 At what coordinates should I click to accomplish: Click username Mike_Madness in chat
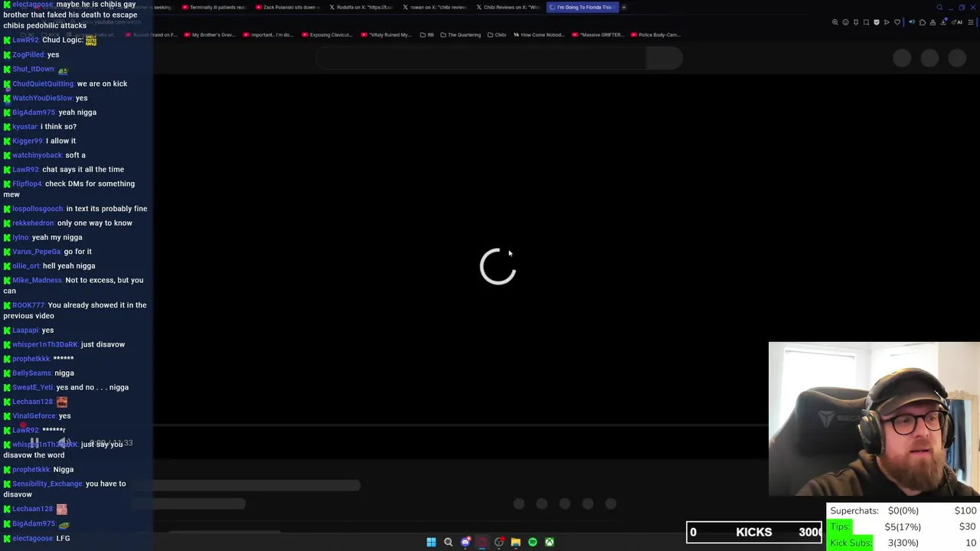click(37, 280)
